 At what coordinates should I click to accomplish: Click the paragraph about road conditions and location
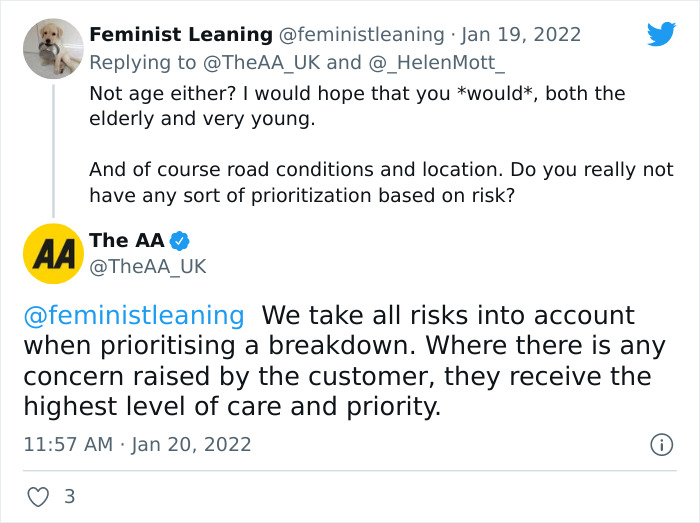380,182
